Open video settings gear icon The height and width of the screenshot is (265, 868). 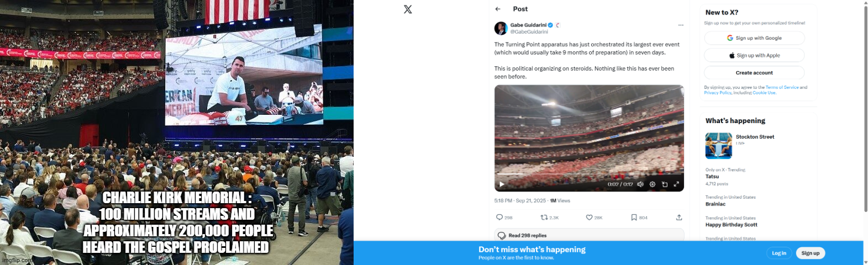pos(653,184)
